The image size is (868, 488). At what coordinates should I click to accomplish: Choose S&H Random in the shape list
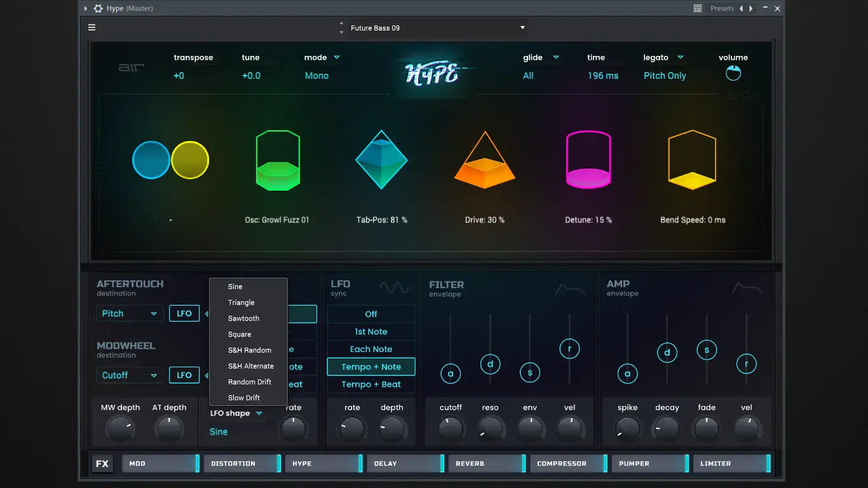pos(250,350)
